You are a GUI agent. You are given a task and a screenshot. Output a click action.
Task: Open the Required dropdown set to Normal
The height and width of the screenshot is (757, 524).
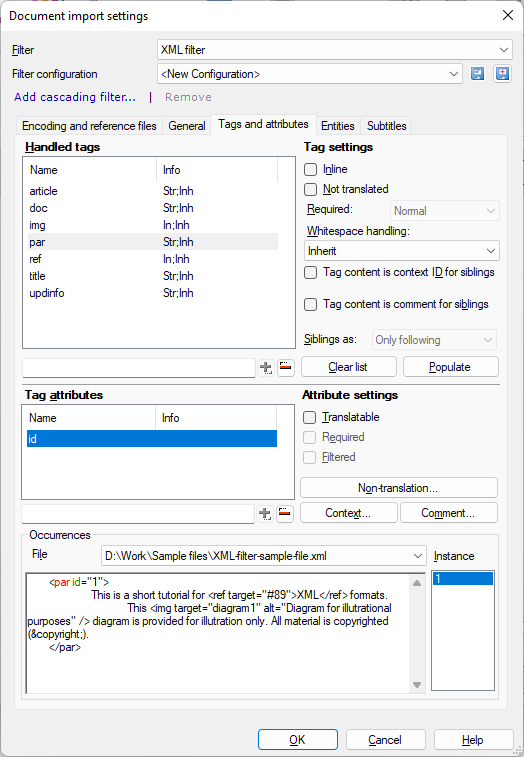click(444, 211)
